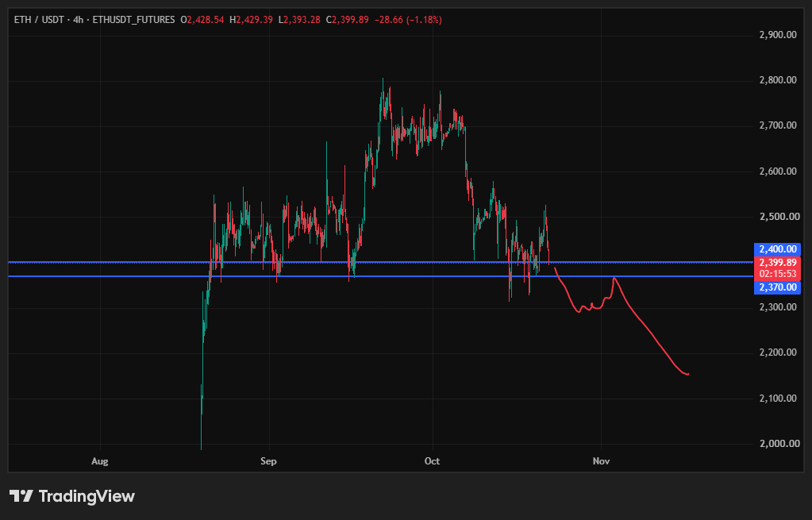The image size is (812, 520).
Task: Click the close value C2,399.89
Action: click(x=347, y=20)
